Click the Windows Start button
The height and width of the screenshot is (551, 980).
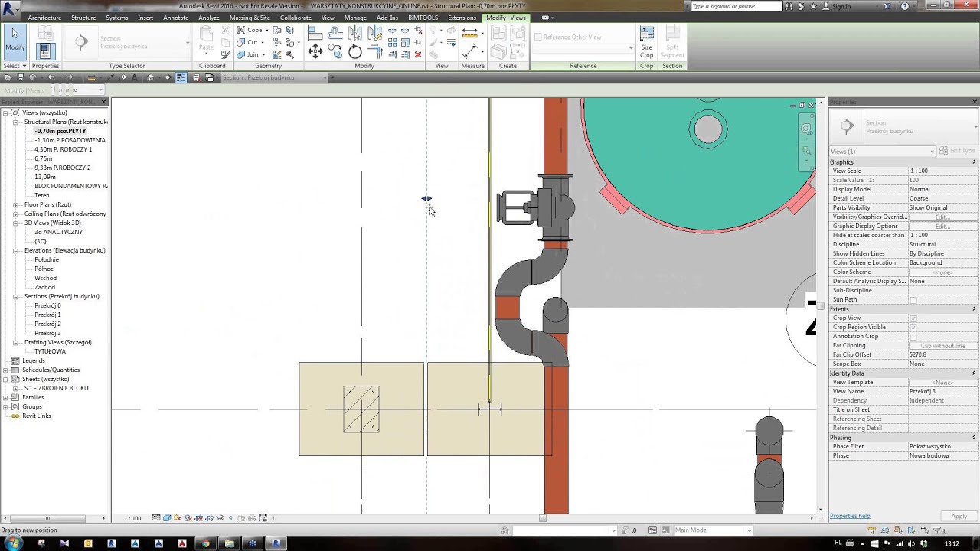(x=13, y=543)
